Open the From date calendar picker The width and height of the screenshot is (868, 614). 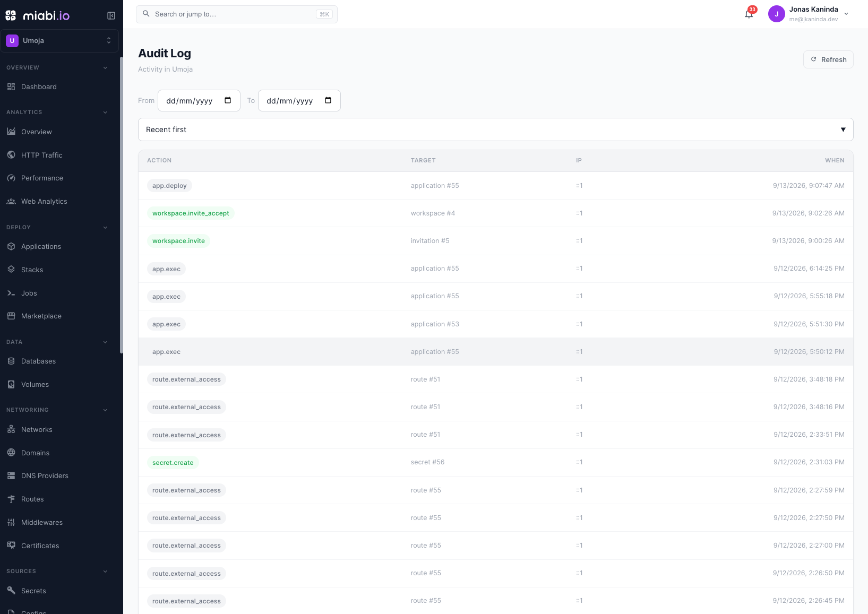pyautogui.click(x=228, y=101)
